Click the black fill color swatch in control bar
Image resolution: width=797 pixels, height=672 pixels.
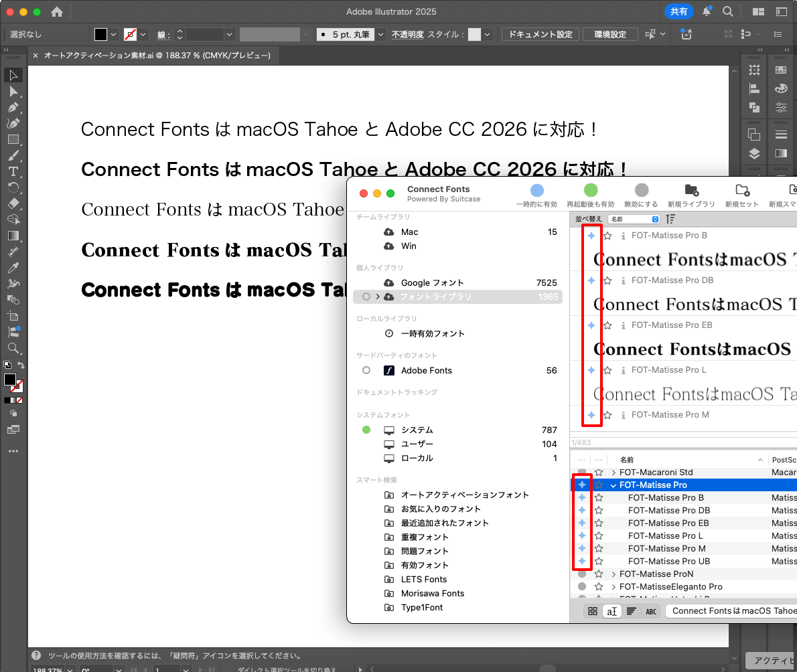[100, 35]
